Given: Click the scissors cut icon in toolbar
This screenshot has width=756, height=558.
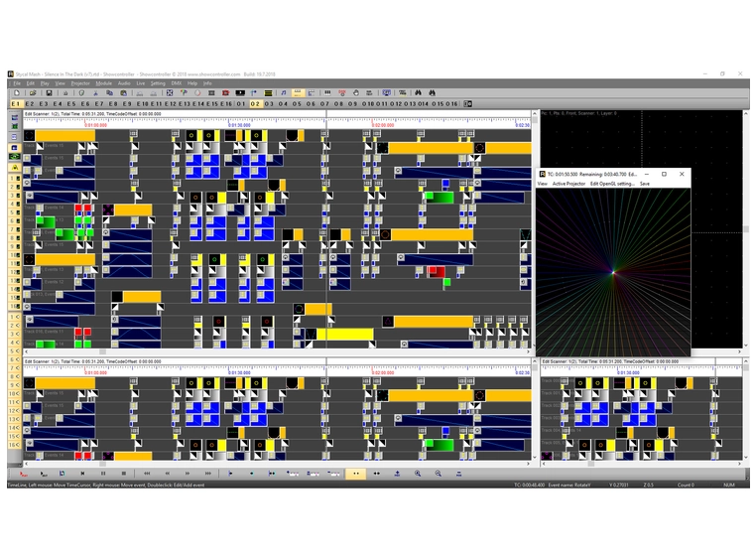Looking at the screenshot, I should tap(95, 92).
